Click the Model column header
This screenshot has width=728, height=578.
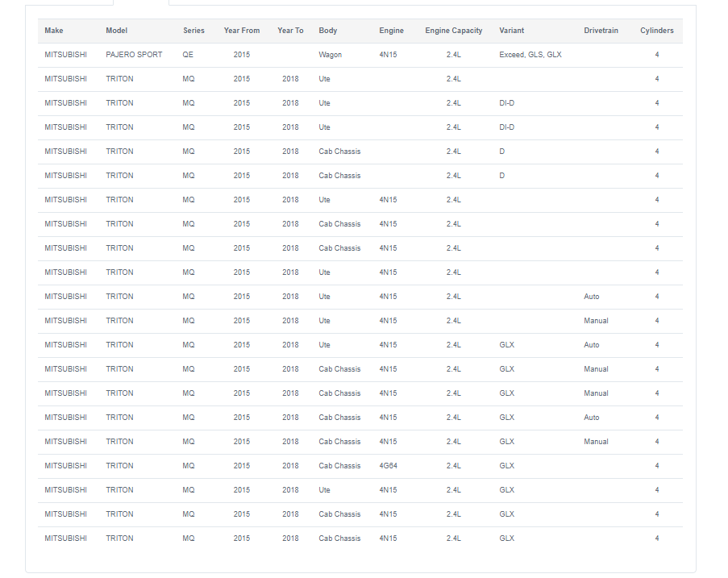[x=117, y=31]
